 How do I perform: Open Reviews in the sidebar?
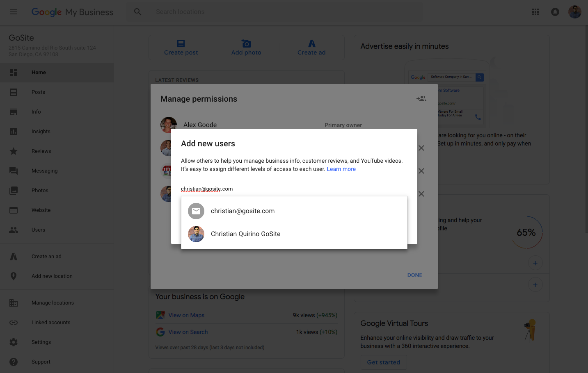click(x=57, y=151)
